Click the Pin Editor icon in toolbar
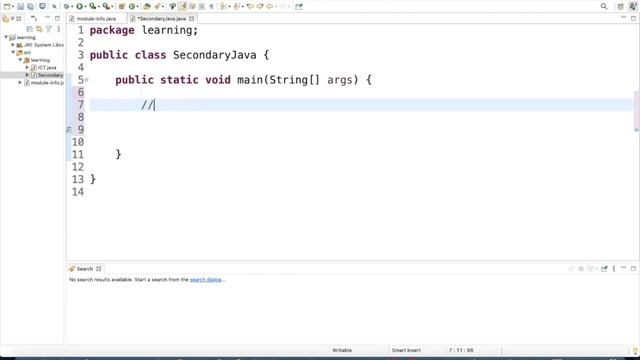The height and width of the screenshot is (360, 640). (299, 7)
